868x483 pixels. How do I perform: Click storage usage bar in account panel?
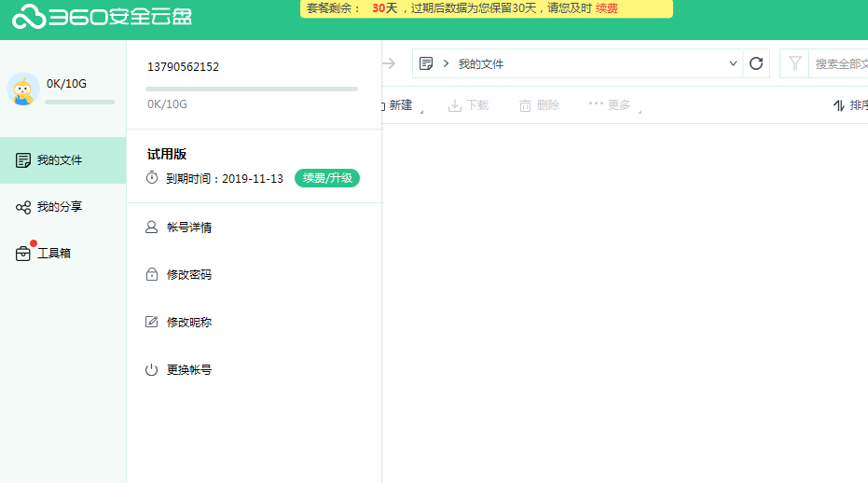click(252, 90)
